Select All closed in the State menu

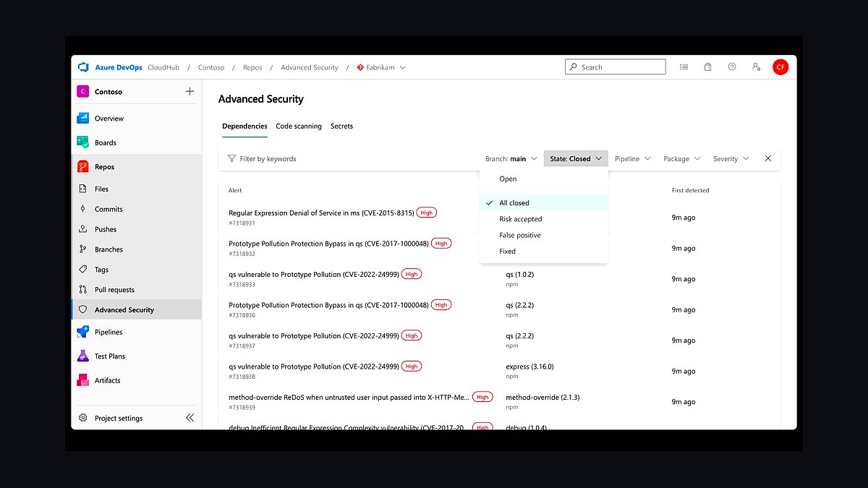(544, 203)
